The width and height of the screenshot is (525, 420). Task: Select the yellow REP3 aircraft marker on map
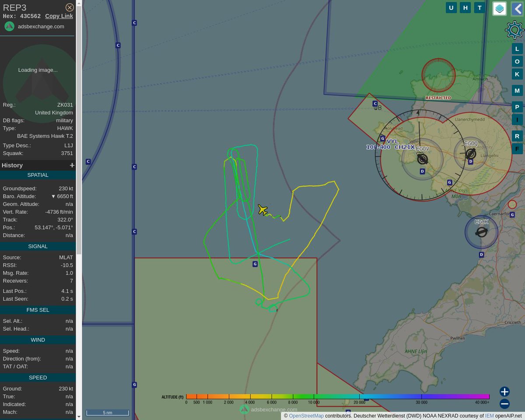tap(262, 210)
